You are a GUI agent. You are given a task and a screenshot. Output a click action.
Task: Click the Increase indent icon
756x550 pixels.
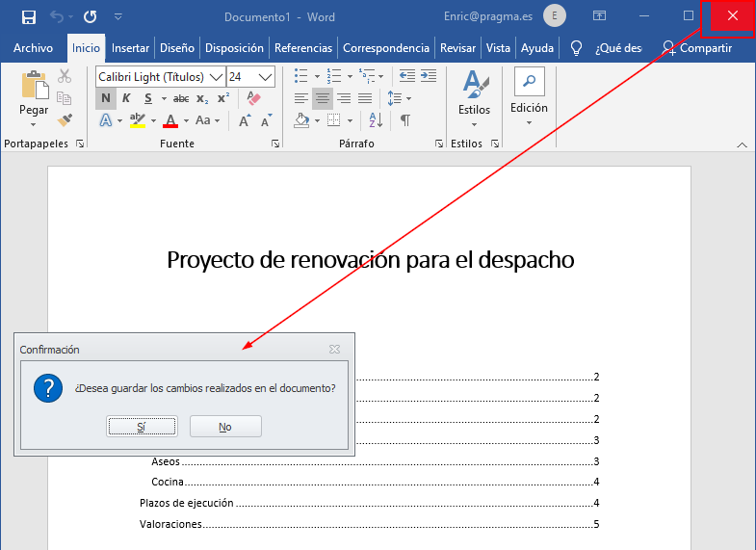point(429,76)
